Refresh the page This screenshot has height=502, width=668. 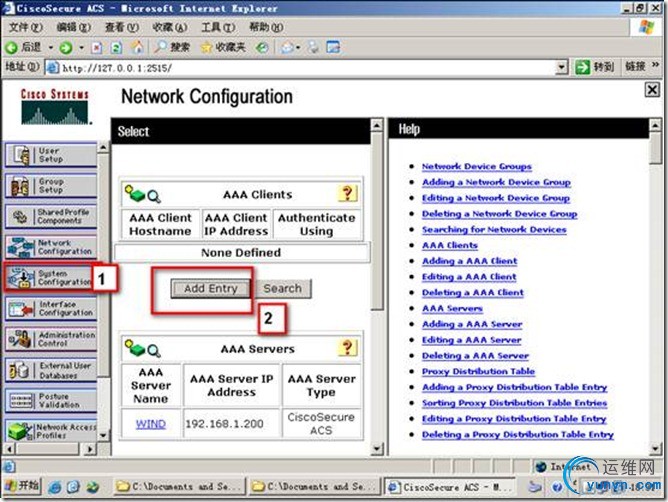[116, 47]
